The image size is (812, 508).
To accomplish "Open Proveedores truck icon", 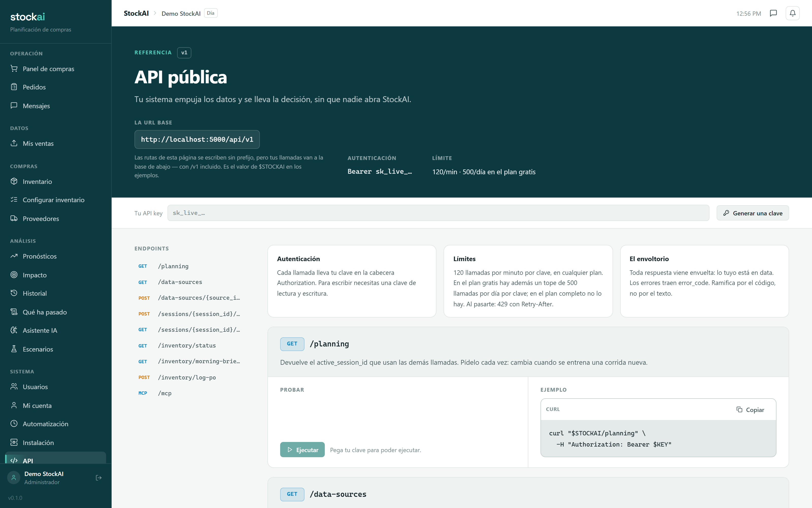I will [x=14, y=218].
